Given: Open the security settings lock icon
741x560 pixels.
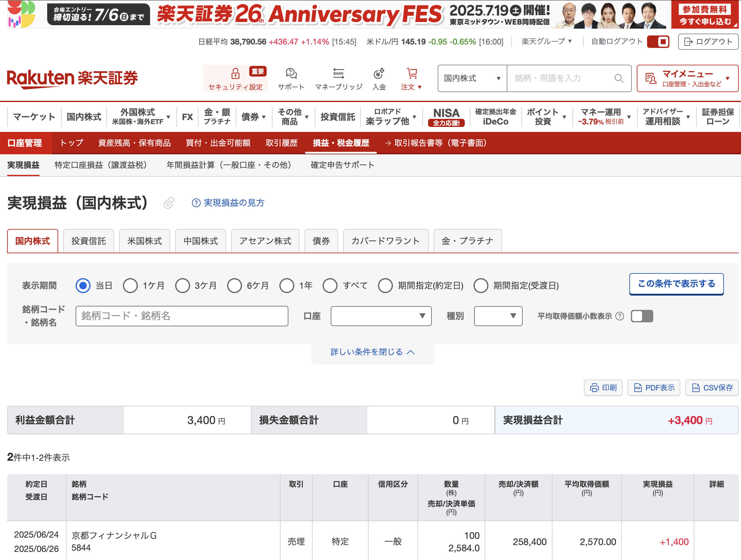Looking at the screenshot, I should click(235, 73).
